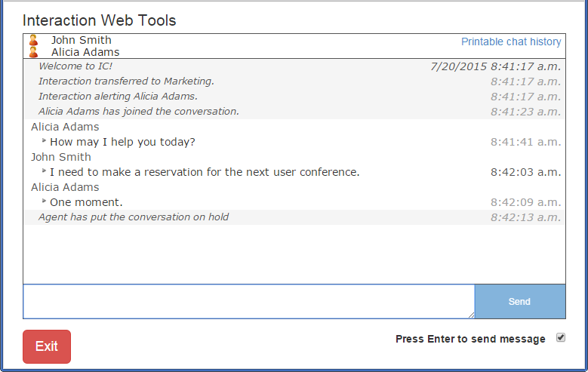The height and width of the screenshot is (372, 588).
Task: Click arrow beside "How may I help you today?"
Action: pos(44,140)
